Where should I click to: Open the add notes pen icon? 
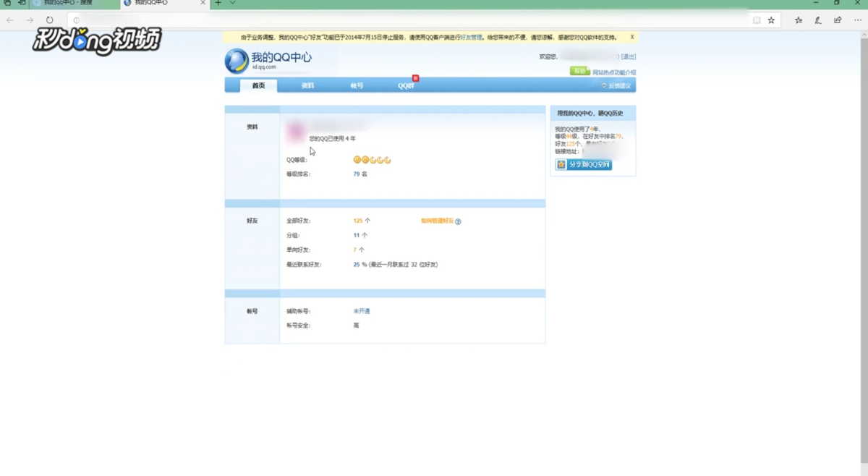pos(818,20)
